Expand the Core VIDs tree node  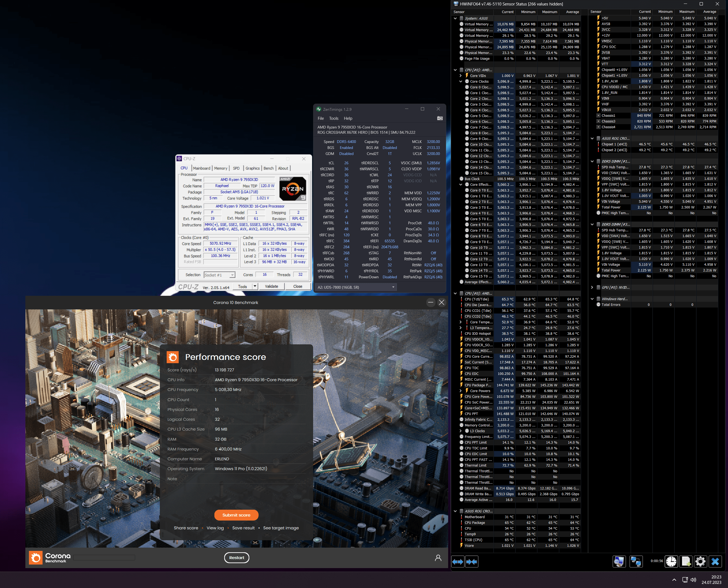pyautogui.click(x=460, y=76)
